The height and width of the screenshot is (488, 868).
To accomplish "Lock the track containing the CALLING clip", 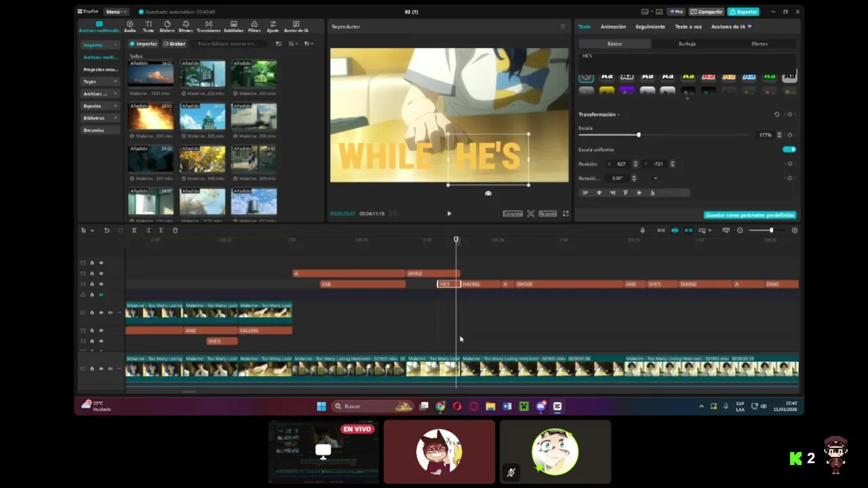I will (x=92, y=331).
